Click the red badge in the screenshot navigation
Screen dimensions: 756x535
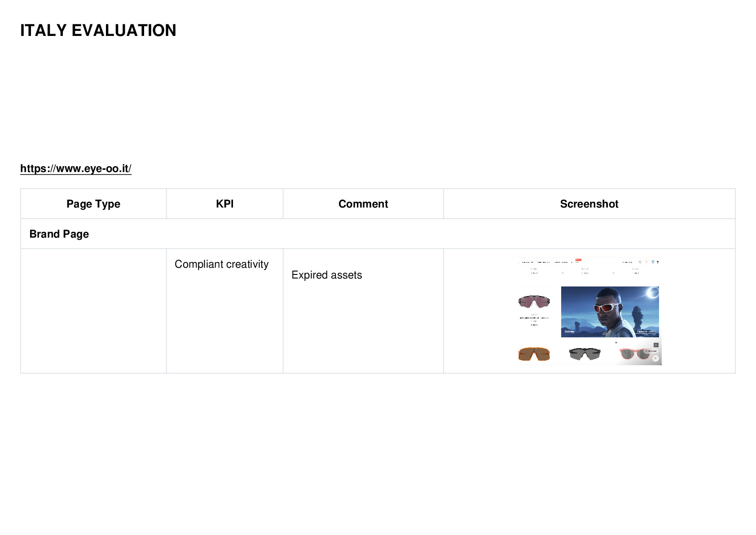tap(578, 260)
